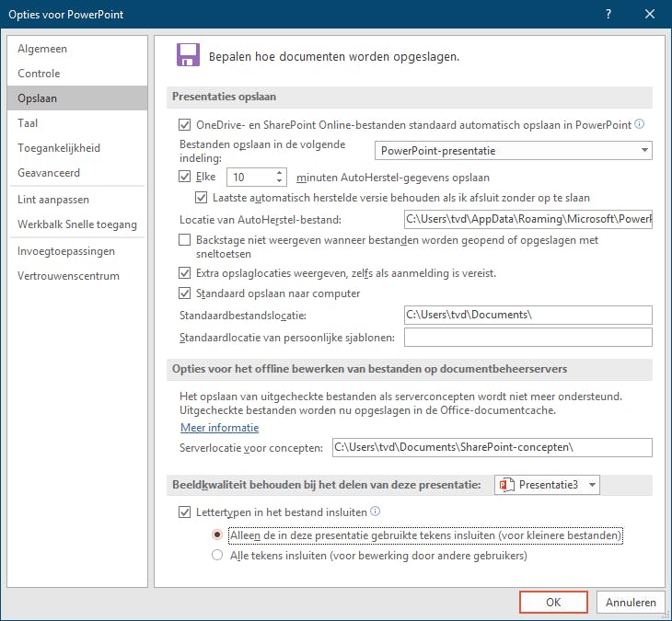
Task: Switch to the Controle category
Action: click(x=77, y=74)
